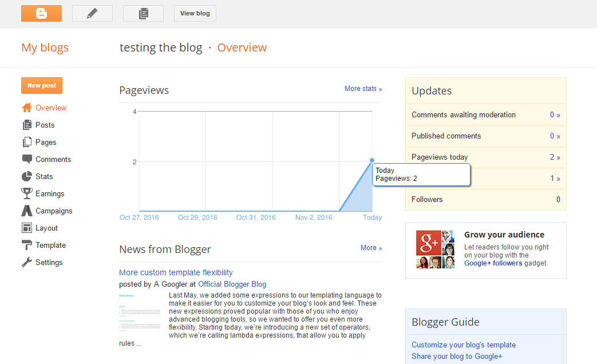Select Campaigns in the left sidebar
This screenshot has height=364, width=597.
[54, 211]
